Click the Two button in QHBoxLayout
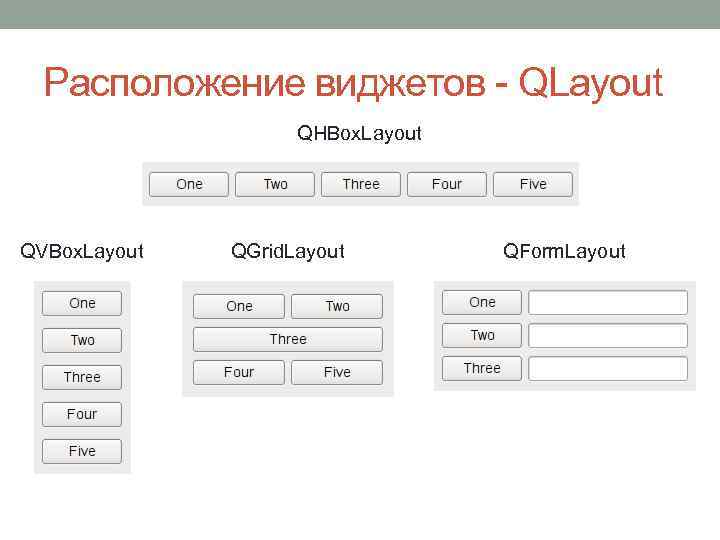Screen dimensions: 720x540 pyautogui.click(x=275, y=184)
